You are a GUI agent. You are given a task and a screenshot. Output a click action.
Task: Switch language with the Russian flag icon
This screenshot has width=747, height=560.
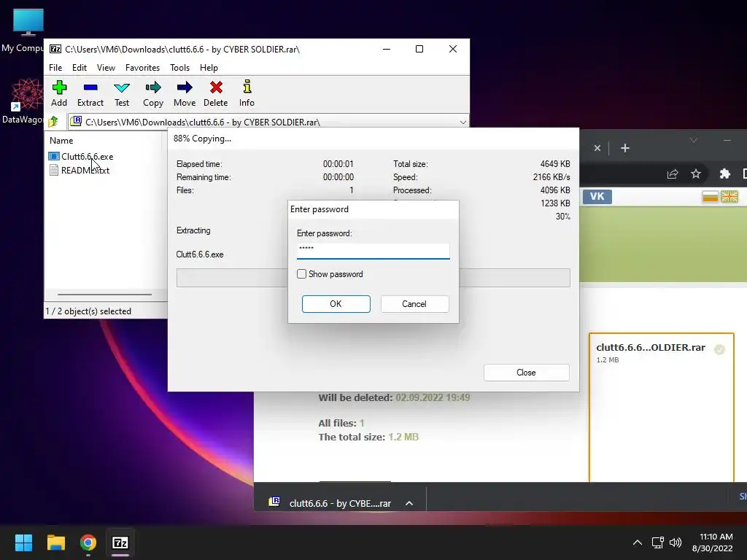pyautogui.click(x=711, y=196)
